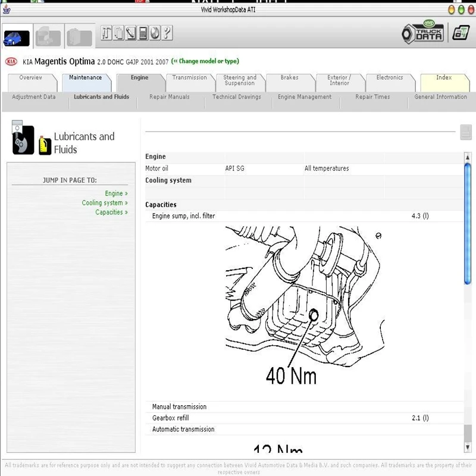The width and height of the screenshot is (476, 476).
Task: Click the scrollbar down arrow
Action: coord(468,447)
